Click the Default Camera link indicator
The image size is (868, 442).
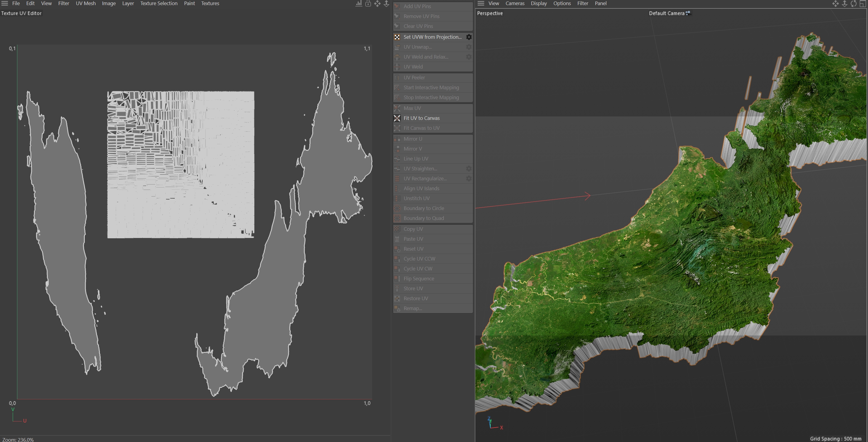[688, 13]
